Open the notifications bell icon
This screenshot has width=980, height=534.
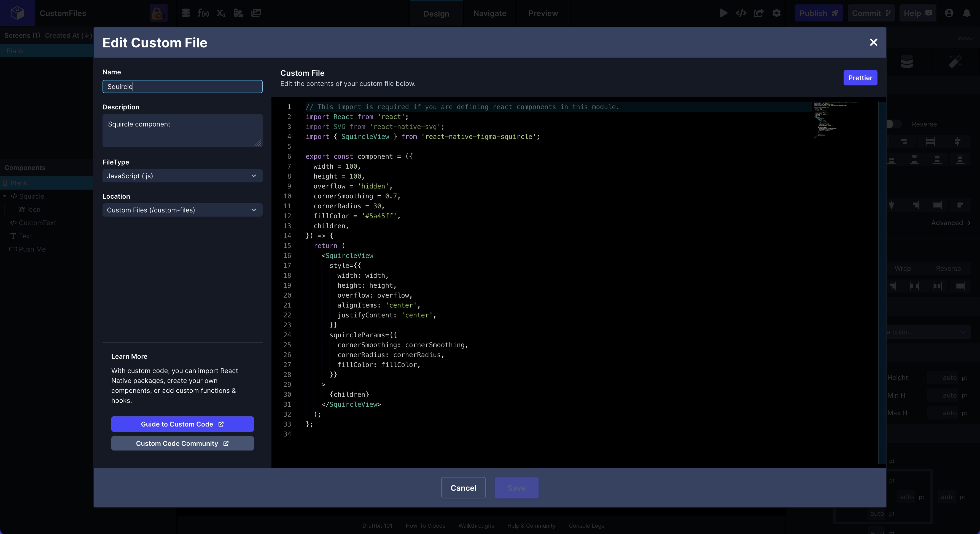967,13
